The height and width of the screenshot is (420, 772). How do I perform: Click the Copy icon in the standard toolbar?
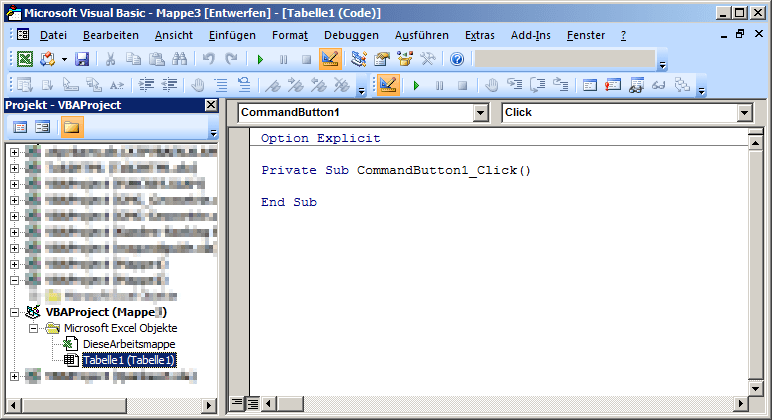click(133, 60)
